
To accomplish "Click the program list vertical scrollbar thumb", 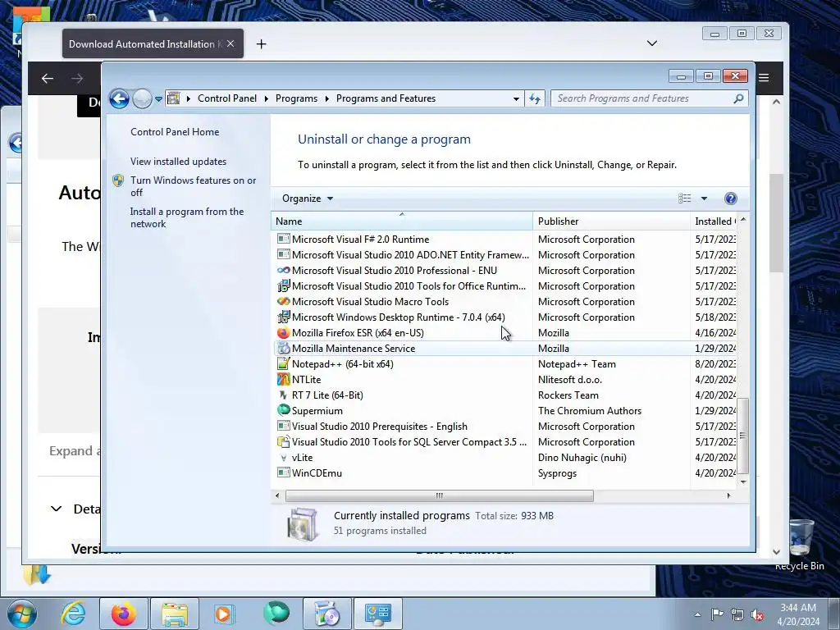I will (743, 436).
